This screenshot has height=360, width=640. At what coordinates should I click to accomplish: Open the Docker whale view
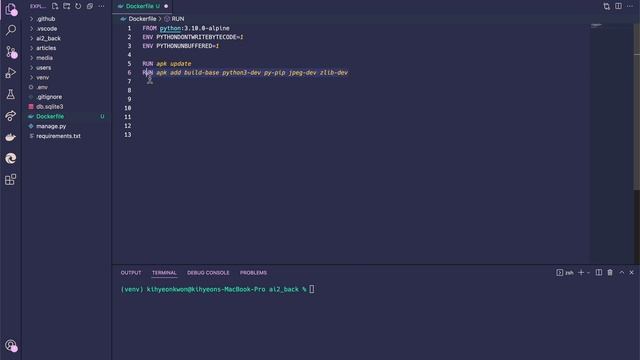(11, 137)
